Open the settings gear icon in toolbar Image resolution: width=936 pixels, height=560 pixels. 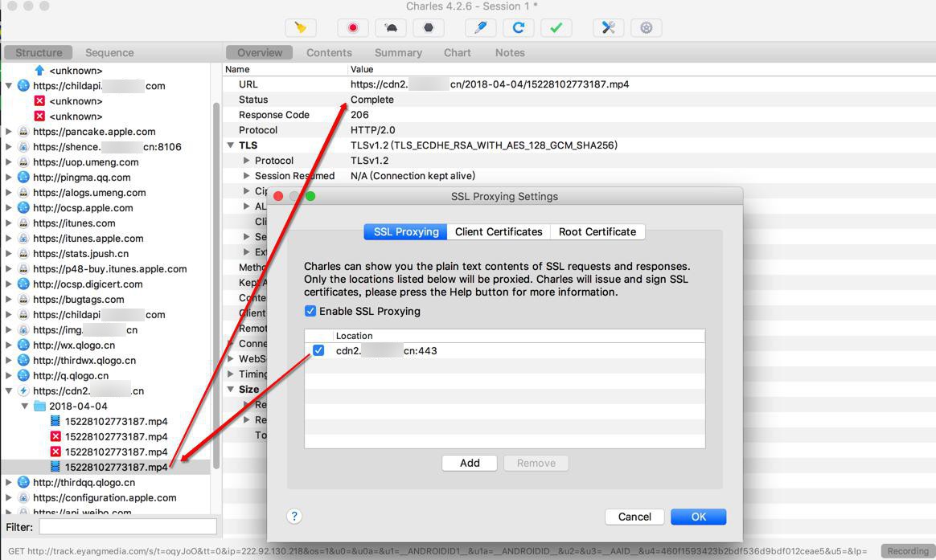coord(647,27)
